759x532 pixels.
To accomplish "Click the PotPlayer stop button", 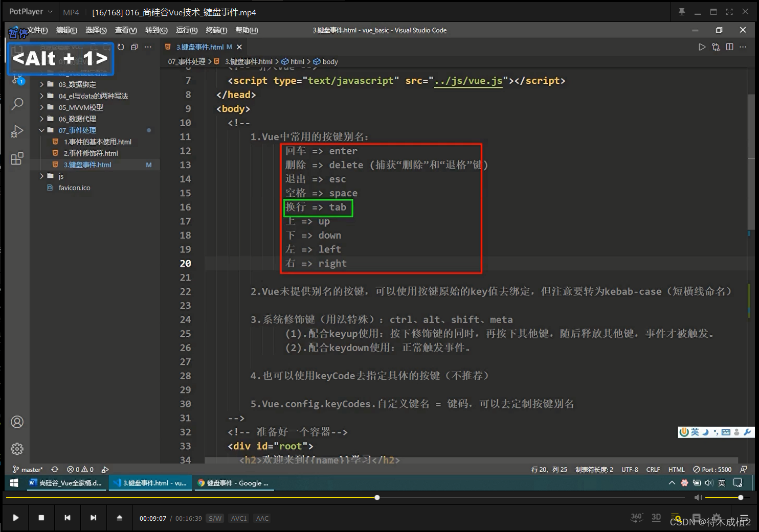I will [41, 518].
